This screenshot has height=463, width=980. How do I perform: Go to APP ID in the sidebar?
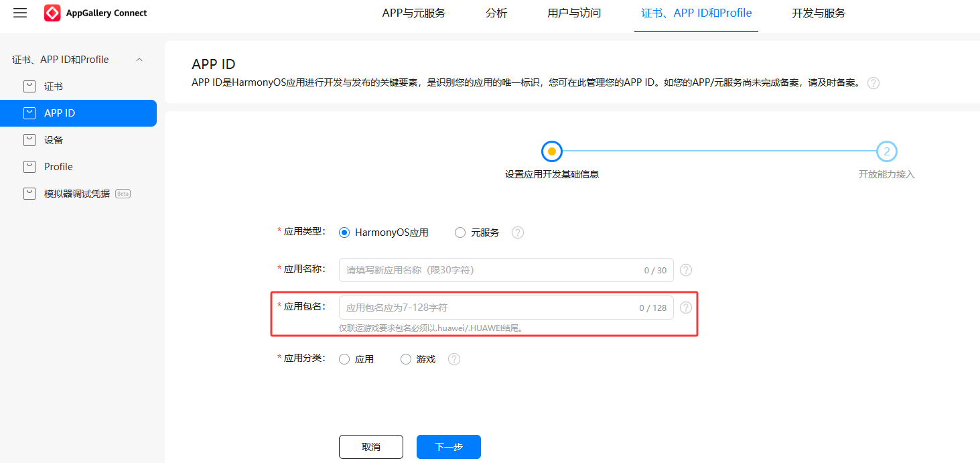(x=78, y=113)
